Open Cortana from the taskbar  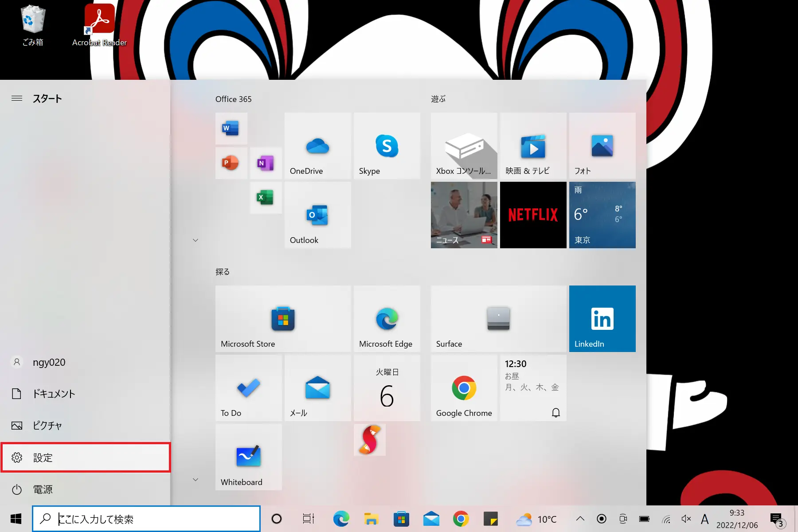(x=277, y=519)
